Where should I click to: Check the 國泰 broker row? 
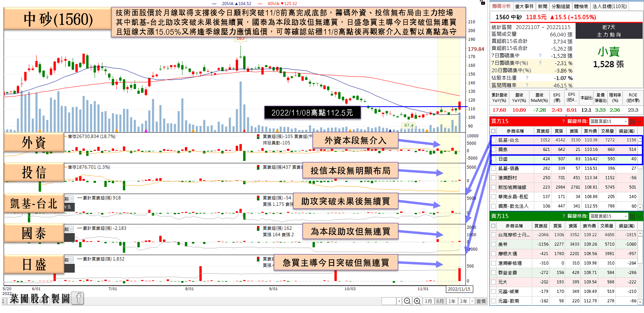[494, 149]
